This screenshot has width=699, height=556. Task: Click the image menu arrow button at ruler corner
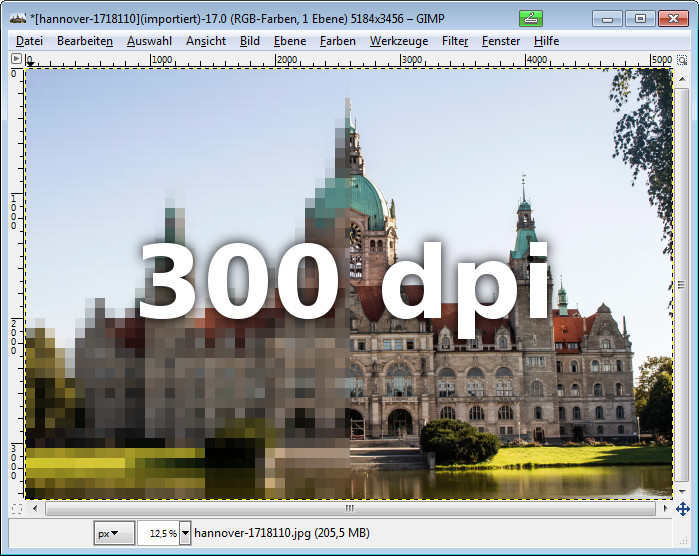click(16, 60)
